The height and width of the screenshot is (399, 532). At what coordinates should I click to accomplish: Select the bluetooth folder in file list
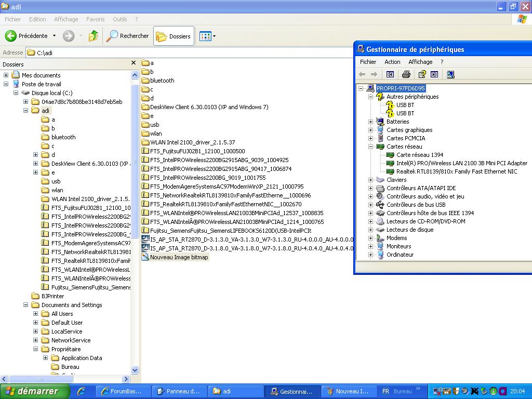162,81
